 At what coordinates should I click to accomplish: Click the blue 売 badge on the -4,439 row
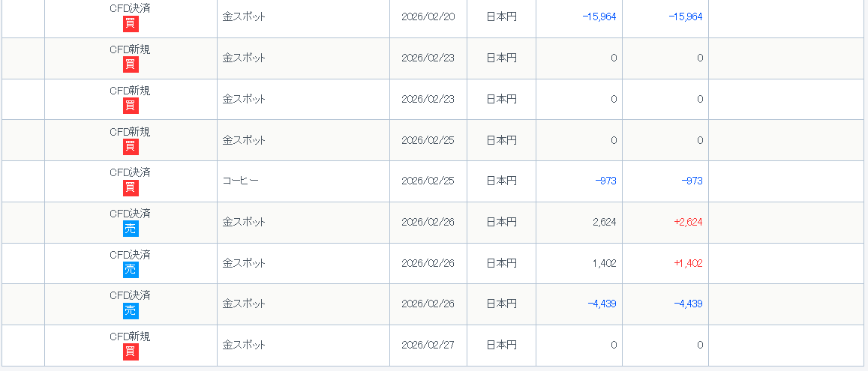pyautogui.click(x=131, y=311)
